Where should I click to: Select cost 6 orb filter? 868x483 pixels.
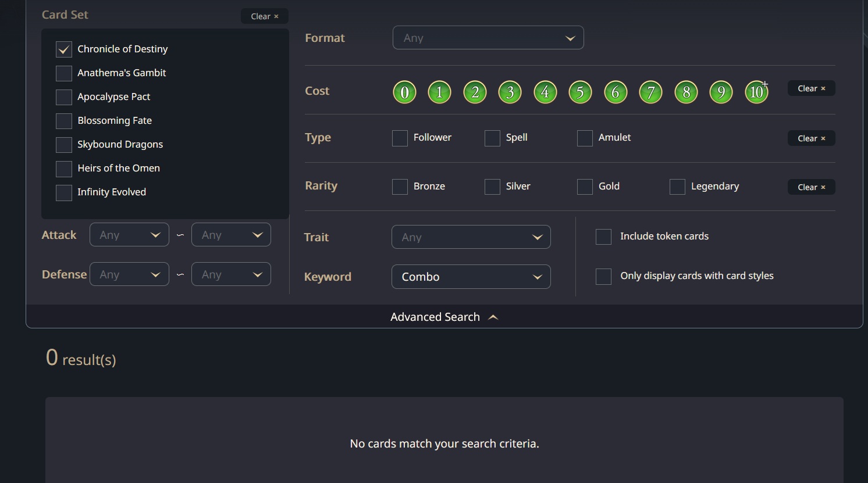[616, 92]
